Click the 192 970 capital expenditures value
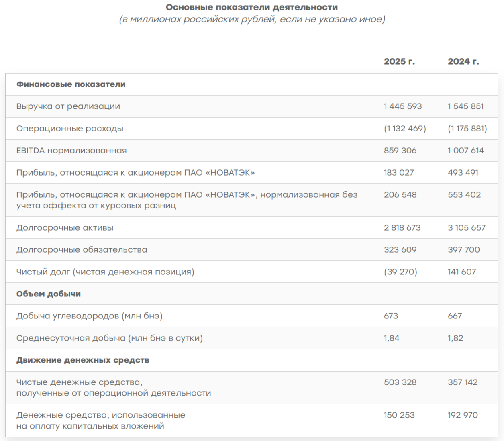This screenshot has height=441, width=504. tap(463, 415)
